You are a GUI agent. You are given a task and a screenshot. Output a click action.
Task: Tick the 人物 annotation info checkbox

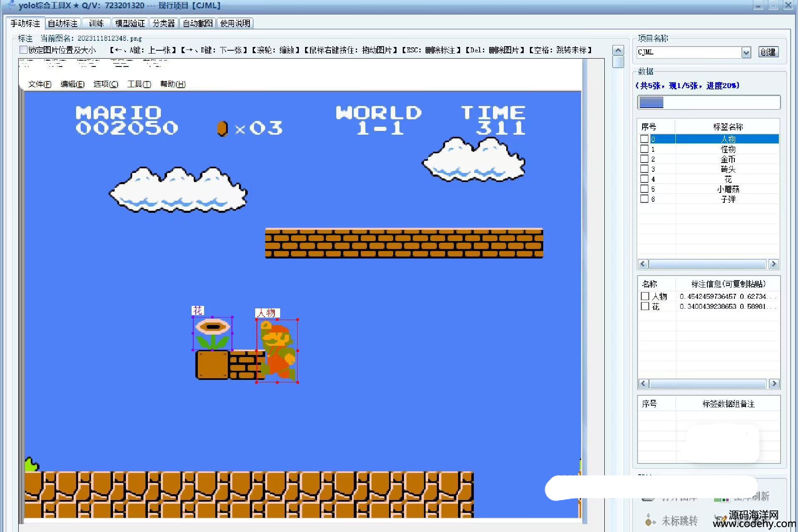tap(645, 296)
